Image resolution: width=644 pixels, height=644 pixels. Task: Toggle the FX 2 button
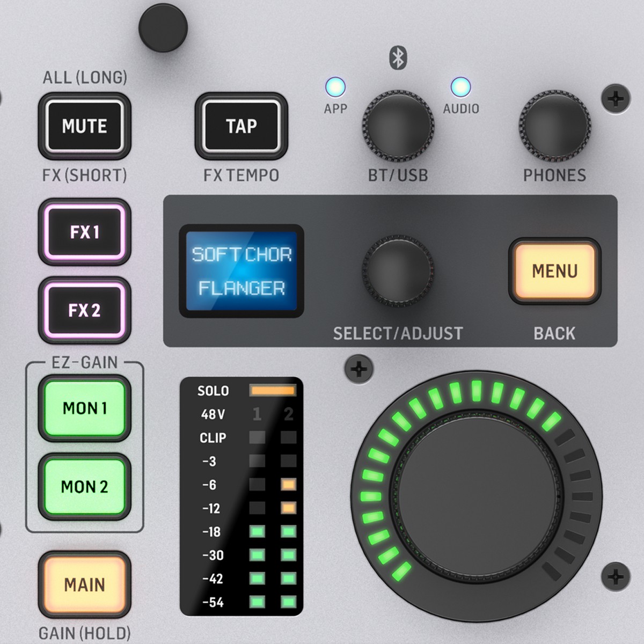pyautogui.click(x=85, y=310)
